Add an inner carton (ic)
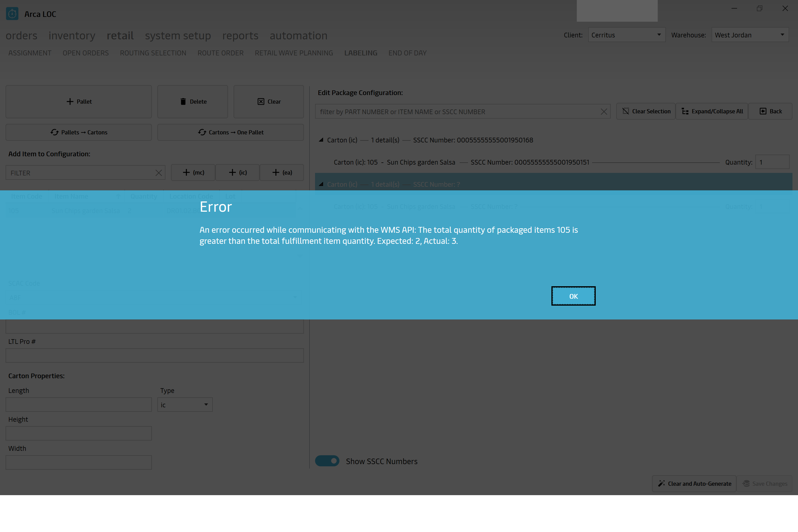Viewport: 798px width, 532px height. pyautogui.click(x=237, y=172)
